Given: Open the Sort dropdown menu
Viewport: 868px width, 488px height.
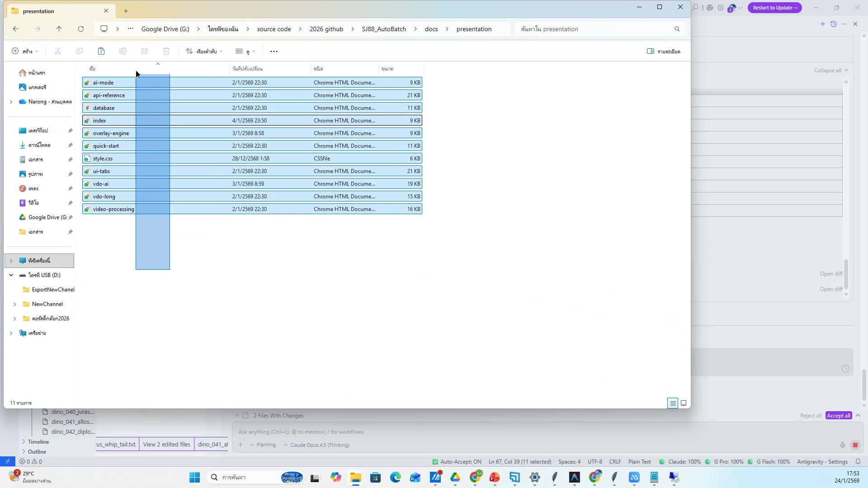Looking at the screenshot, I should [204, 52].
